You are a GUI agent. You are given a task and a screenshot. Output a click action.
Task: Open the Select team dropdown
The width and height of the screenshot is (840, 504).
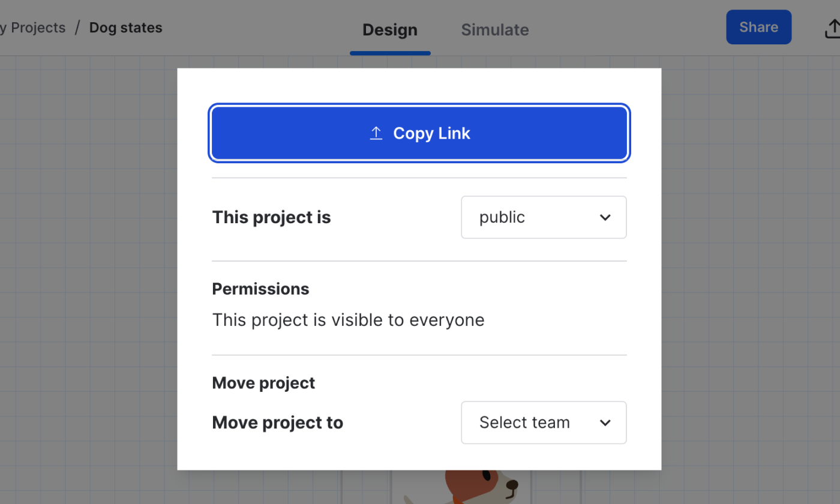pyautogui.click(x=543, y=422)
